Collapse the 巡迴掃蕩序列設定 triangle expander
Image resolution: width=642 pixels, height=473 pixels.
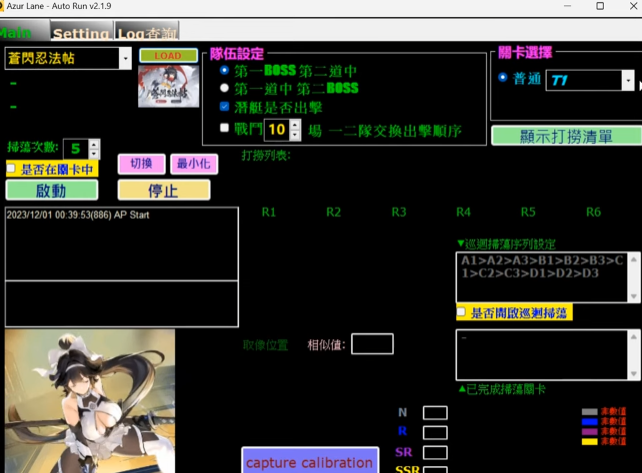coord(461,244)
